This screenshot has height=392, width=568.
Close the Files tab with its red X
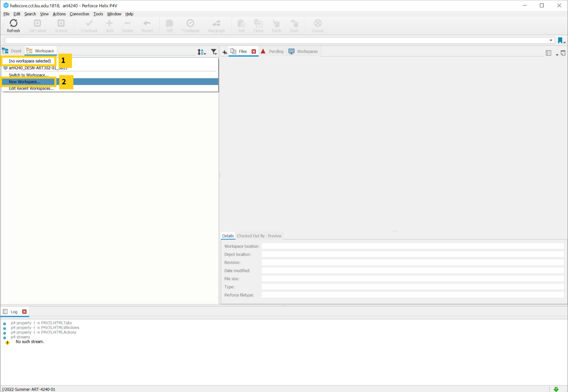[x=254, y=51]
